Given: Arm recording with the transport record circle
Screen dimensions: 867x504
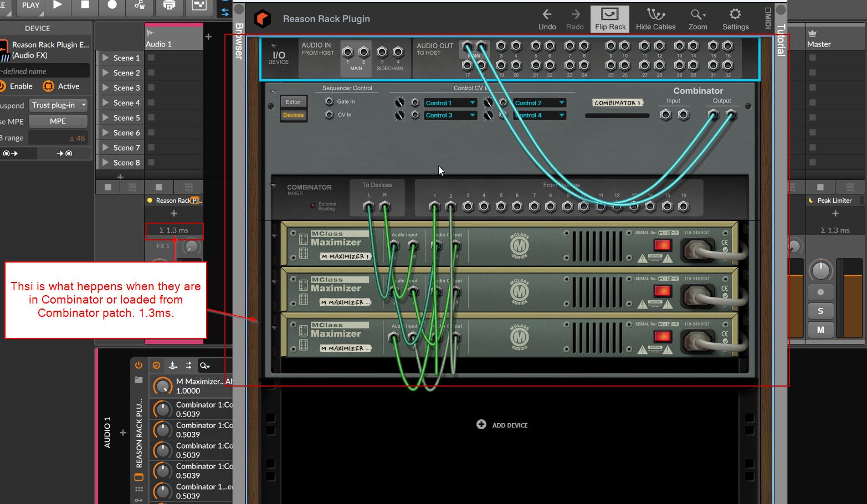Looking at the screenshot, I should [112, 5].
